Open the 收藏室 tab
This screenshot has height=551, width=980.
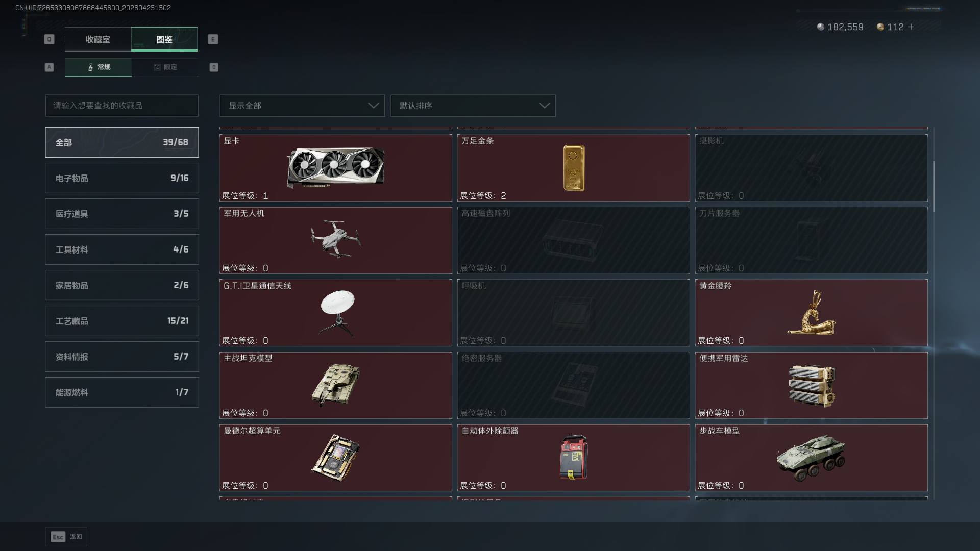pos(98,39)
